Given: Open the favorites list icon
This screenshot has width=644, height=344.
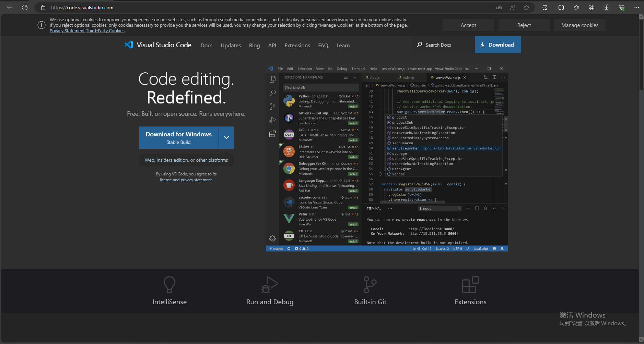Looking at the screenshot, I should coord(576,7).
